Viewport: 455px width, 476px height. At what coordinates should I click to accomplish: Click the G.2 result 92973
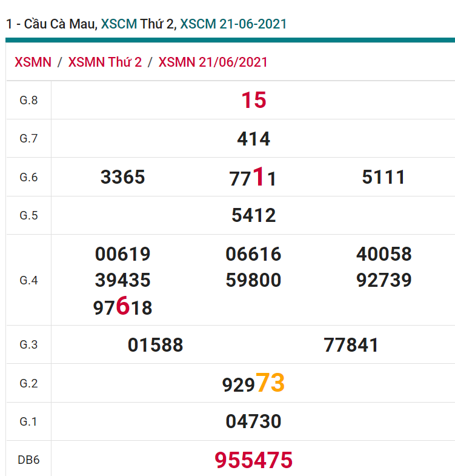253,384
